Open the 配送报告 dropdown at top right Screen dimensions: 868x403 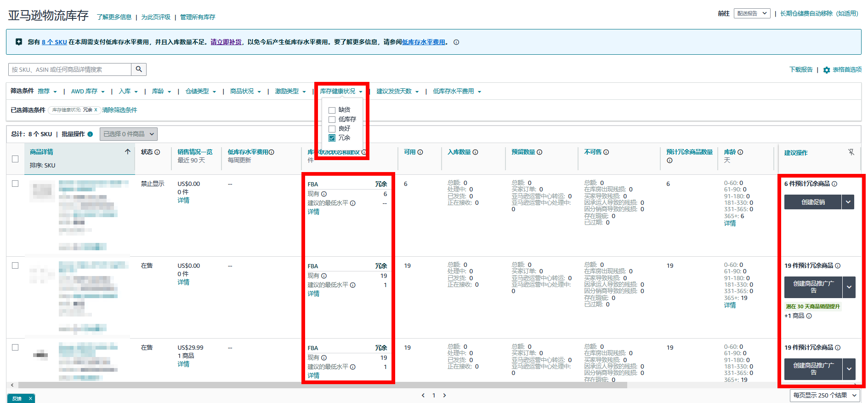[x=752, y=13]
